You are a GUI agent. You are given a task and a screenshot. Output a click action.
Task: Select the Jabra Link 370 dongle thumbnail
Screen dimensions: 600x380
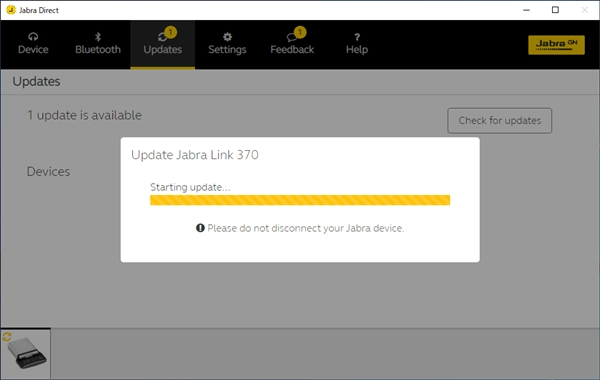pyautogui.click(x=26, y=353)
